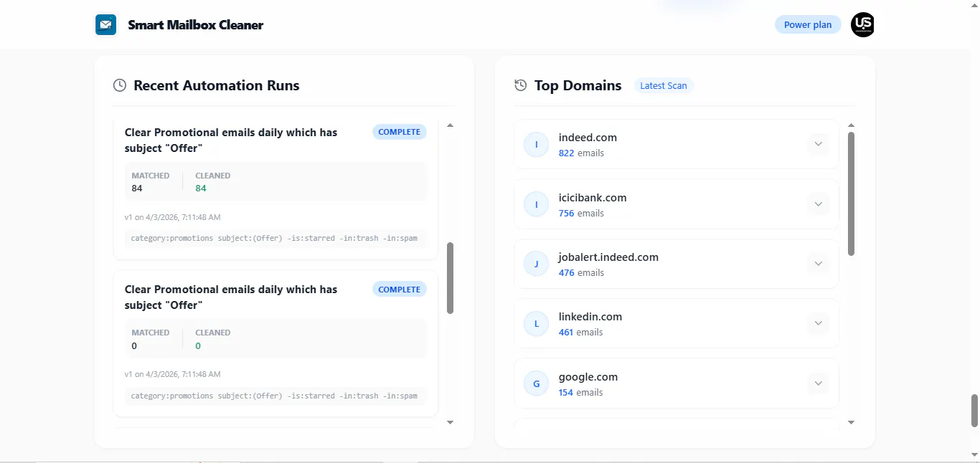Click the Latest Scan badge

tap(664, 85)
